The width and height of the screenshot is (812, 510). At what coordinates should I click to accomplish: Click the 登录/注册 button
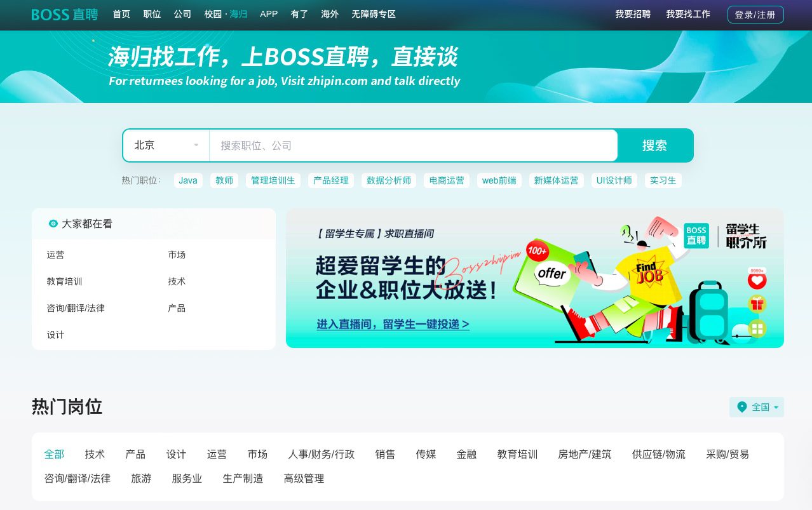click(755, 15)
